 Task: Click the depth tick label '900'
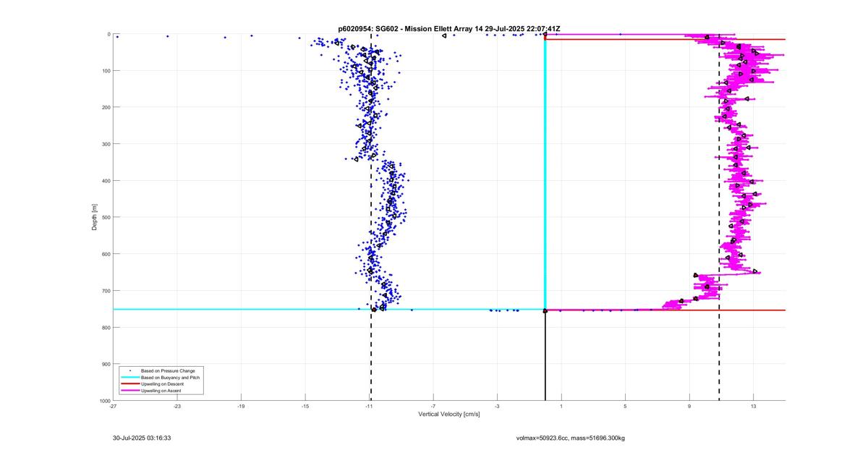105,364
